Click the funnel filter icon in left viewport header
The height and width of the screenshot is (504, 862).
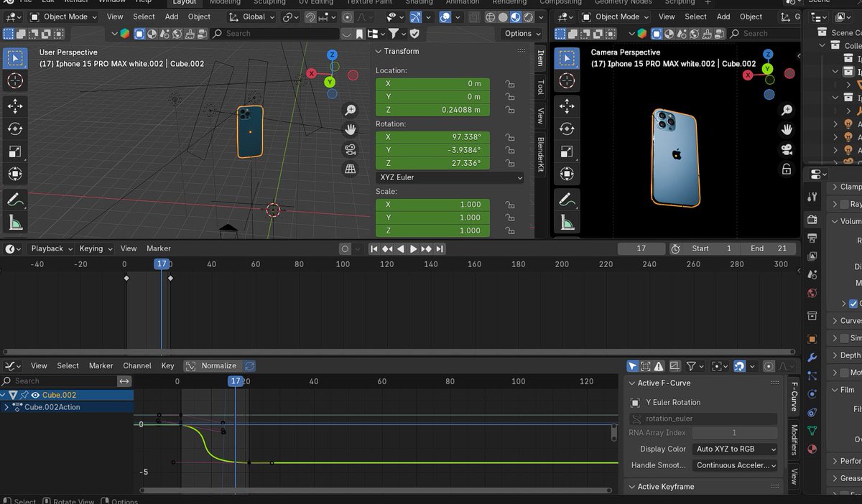(397, 33)
